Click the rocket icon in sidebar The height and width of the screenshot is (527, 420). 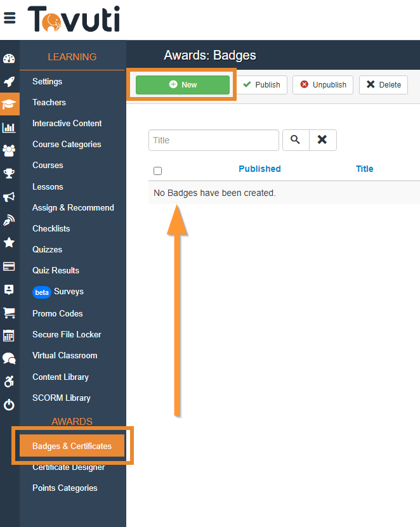[9, 81]
